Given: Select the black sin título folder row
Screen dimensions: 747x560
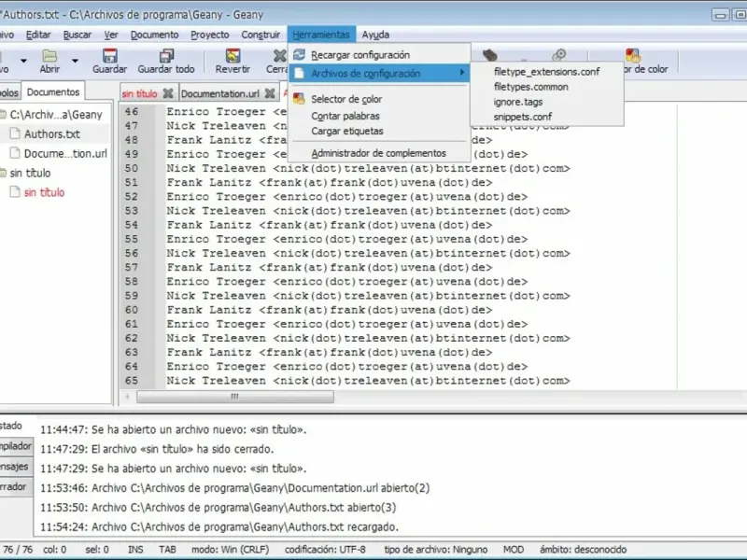Looking at the screenshot, I should point(31,173).
